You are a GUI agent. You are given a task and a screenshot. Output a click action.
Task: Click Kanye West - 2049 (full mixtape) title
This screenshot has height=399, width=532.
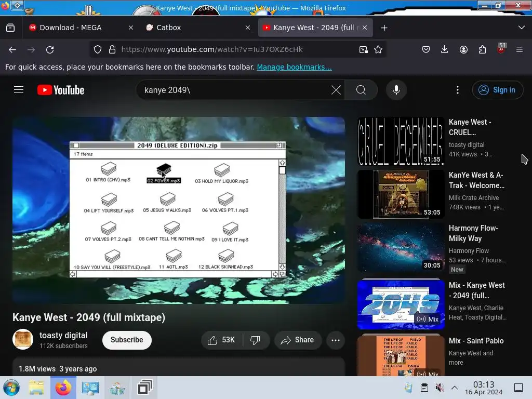coord(89,317)
